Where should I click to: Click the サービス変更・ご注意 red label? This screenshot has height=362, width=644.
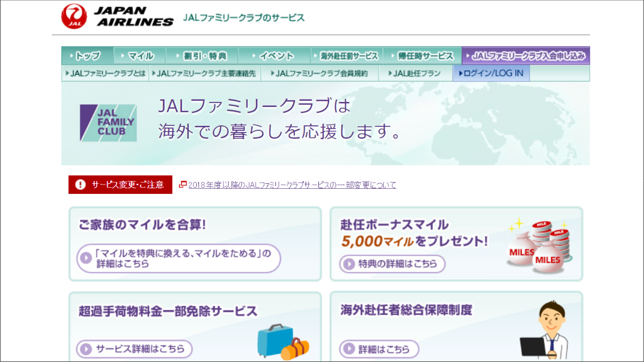(x=120, y=185)
